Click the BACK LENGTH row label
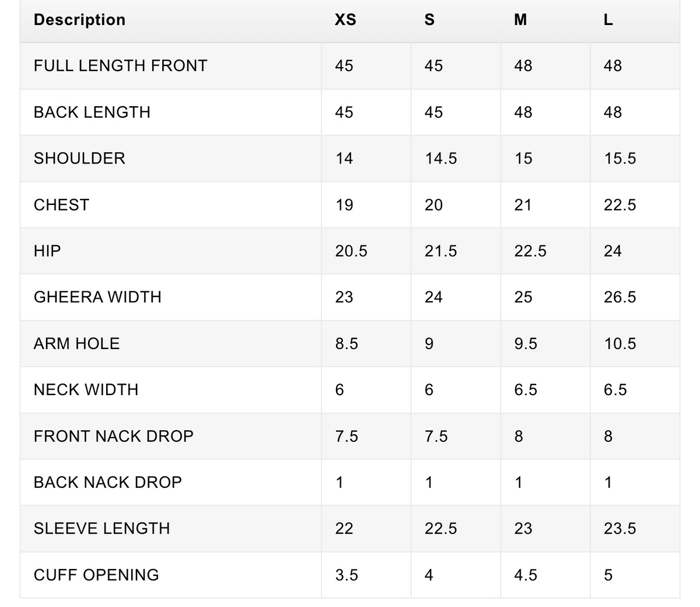700x607 pixels. (x=92, y=112)
